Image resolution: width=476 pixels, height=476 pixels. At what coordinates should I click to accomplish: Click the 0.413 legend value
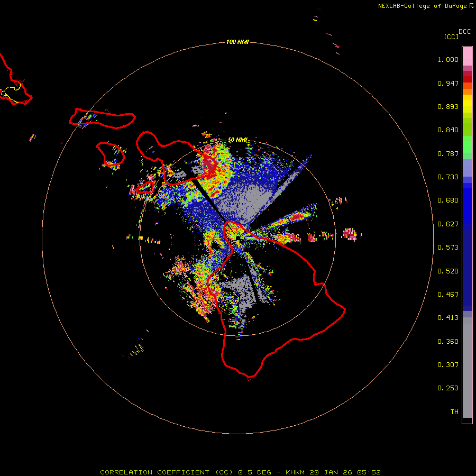(448, 318)
